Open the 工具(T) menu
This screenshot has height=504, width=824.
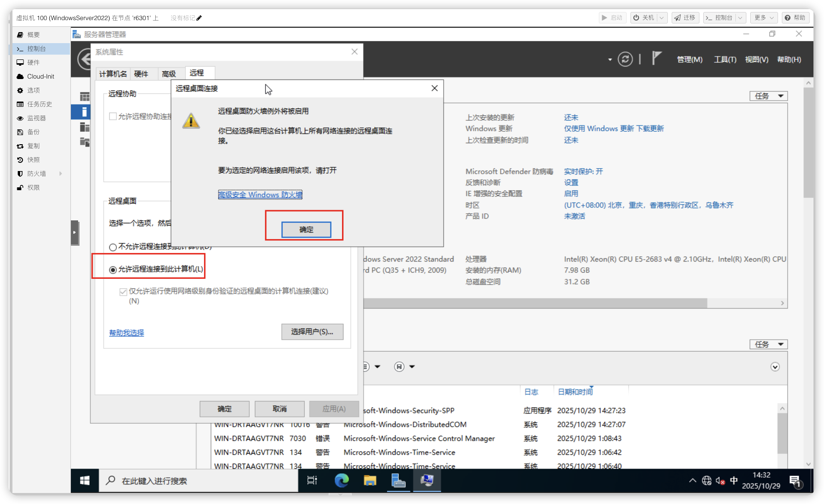(x=725, y=59)
